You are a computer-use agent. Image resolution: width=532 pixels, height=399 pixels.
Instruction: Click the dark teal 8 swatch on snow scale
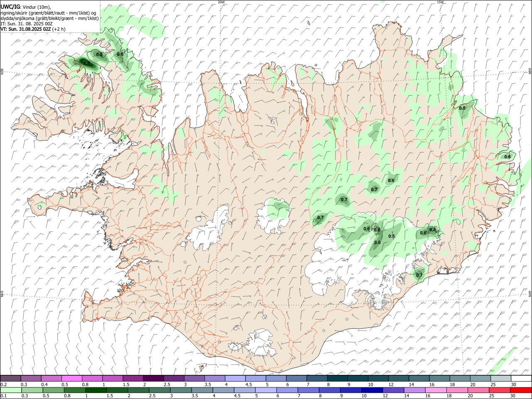337,378
